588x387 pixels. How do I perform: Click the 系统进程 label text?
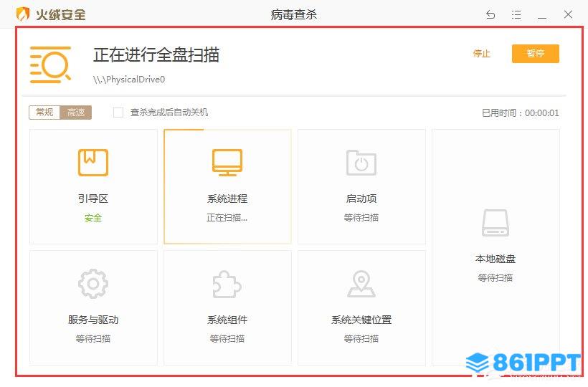227,199
